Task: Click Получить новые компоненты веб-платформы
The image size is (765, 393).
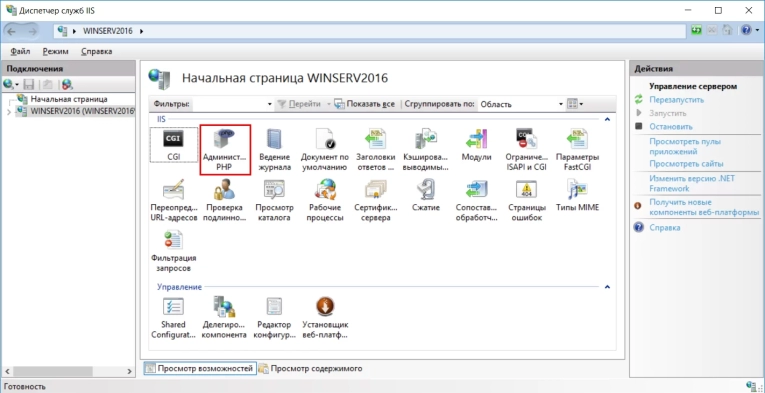Action: coord(704,208)
